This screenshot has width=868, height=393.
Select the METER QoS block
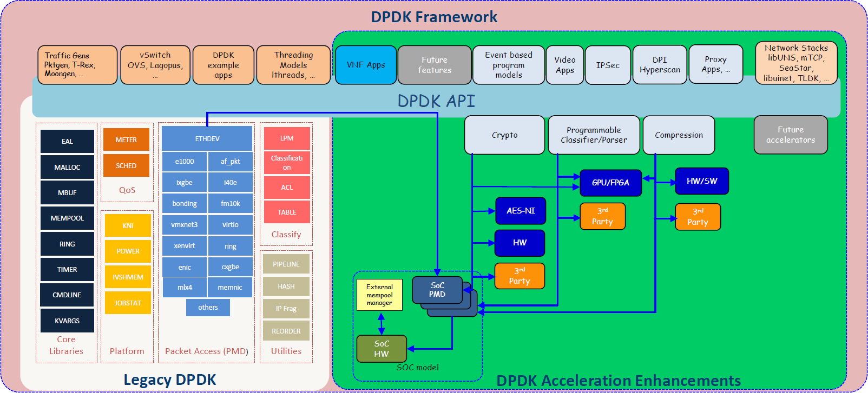pyautogui.click(x=126, y=139)
